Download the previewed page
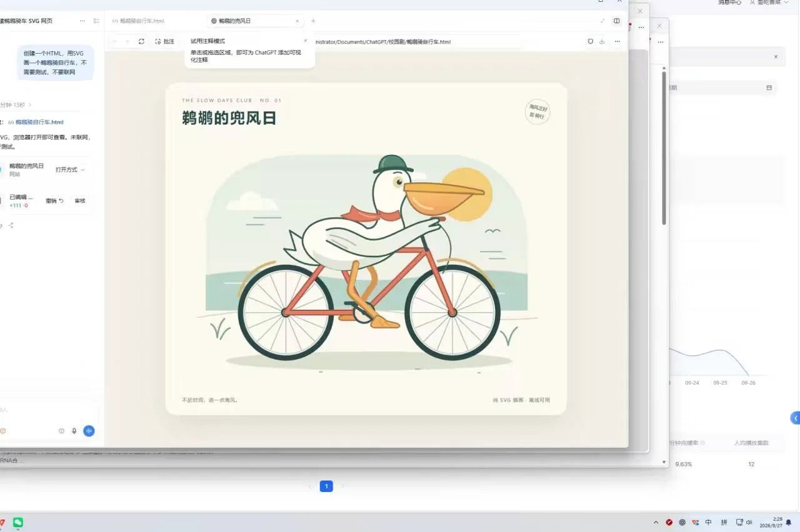Image resolution: width=800 pixels, height=532 pixels. [602, 41]
